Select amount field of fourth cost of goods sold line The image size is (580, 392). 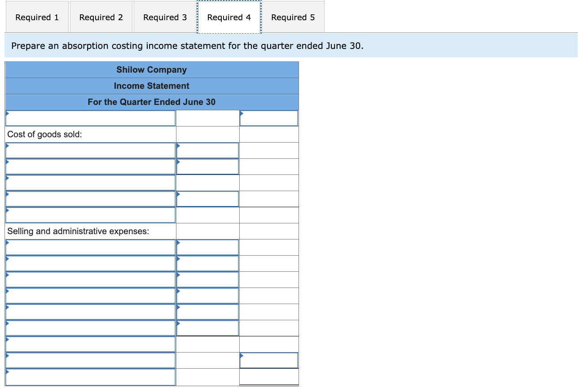[207, 199]
